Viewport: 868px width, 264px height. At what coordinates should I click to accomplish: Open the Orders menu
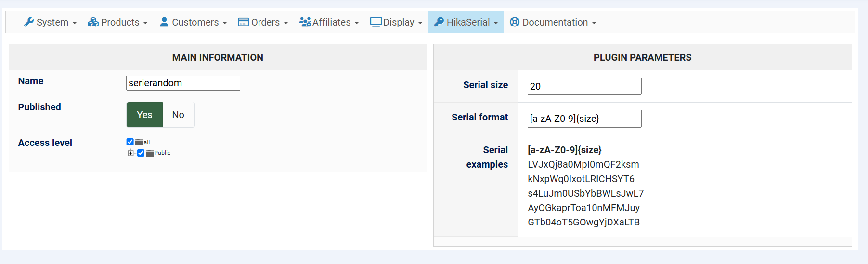pyautogui.click(x=265, y=22)
